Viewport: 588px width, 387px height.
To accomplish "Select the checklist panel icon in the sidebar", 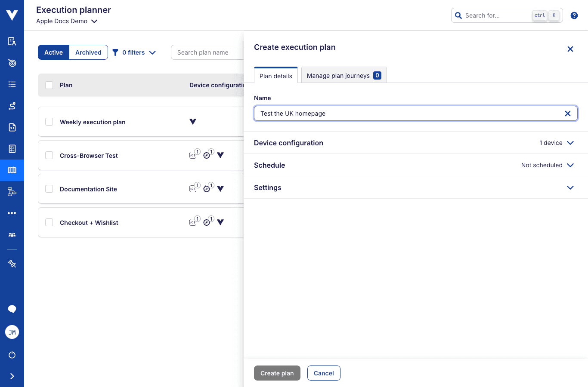I will click(12, 148).
